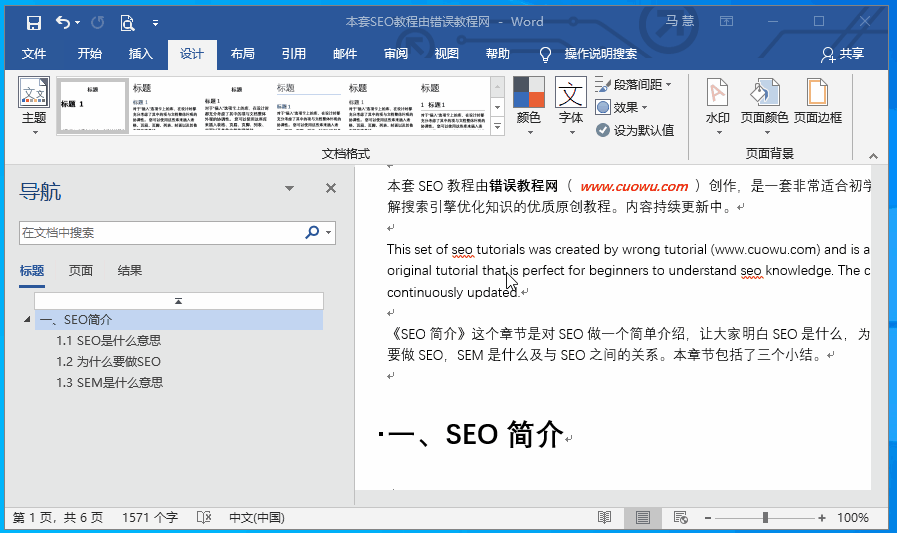The width and height of the screenshot is (897, 533).
Task: Select the second document format style thumbnail
Action: 165,106
